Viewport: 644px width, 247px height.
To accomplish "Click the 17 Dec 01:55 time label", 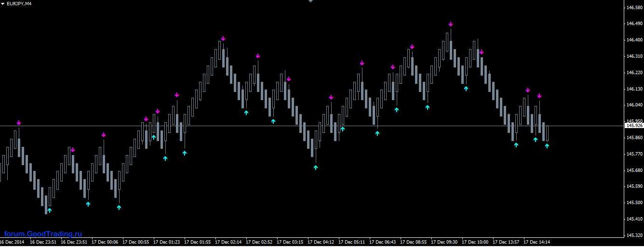I will click(197, 242).
